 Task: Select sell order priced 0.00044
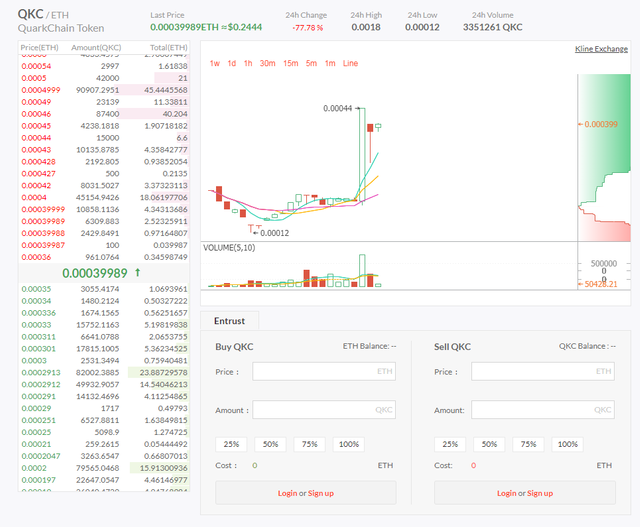point(104,138)
